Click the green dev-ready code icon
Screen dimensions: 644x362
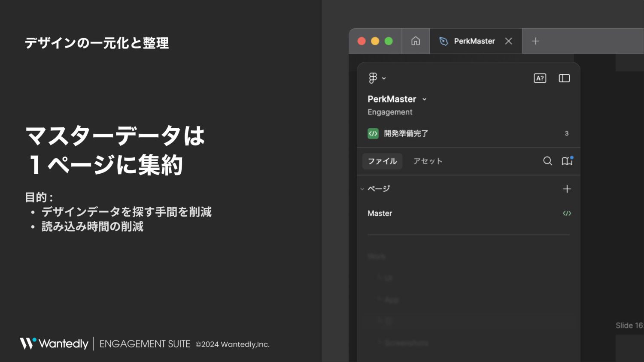373,133
